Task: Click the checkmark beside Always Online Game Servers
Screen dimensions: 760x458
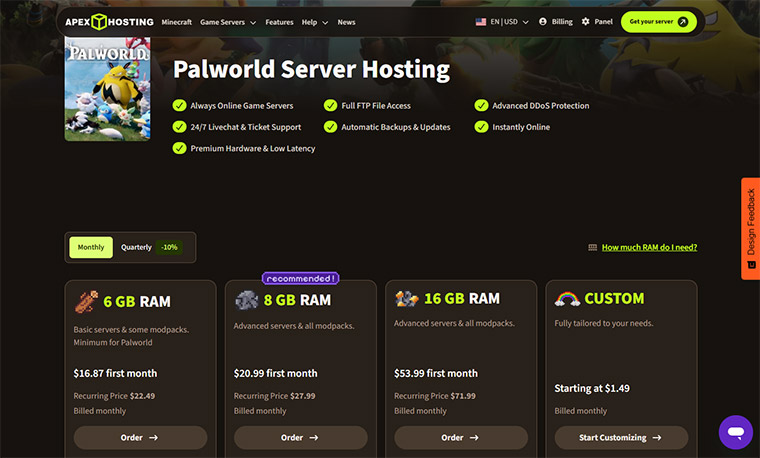Action: pos(179,105)
